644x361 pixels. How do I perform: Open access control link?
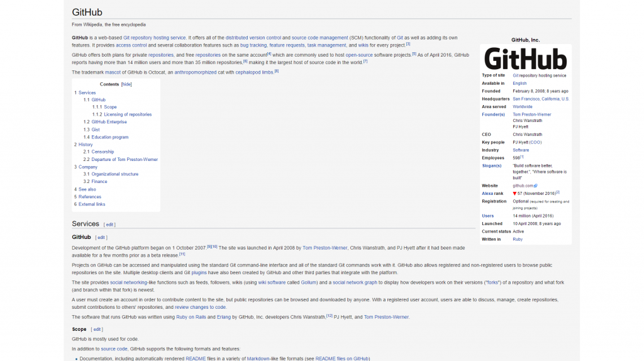tap(131, 45)
